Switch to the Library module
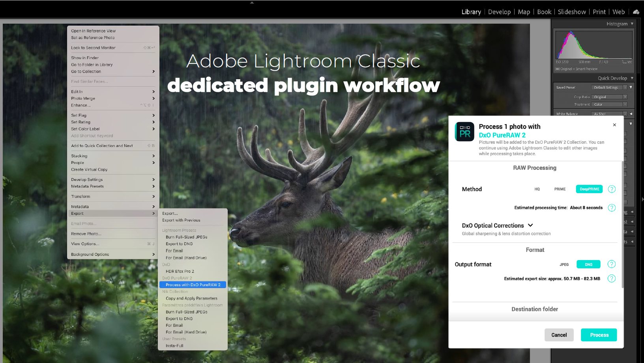The height and width of the screenshot is (363, 644). point(471,12)
